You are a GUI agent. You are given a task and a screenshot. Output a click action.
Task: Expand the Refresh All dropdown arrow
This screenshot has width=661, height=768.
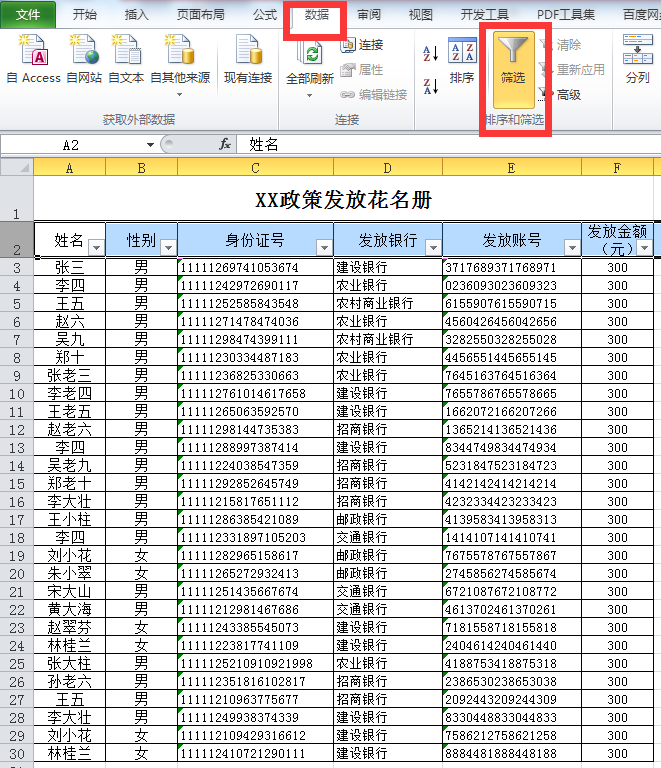pos(309,96)
